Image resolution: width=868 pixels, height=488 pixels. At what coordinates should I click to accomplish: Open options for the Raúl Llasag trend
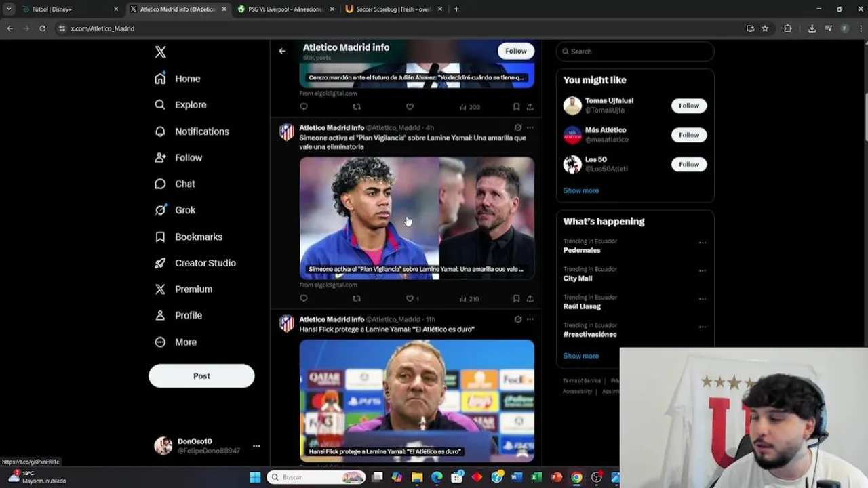pyautogui.click(x=703, y=299)
